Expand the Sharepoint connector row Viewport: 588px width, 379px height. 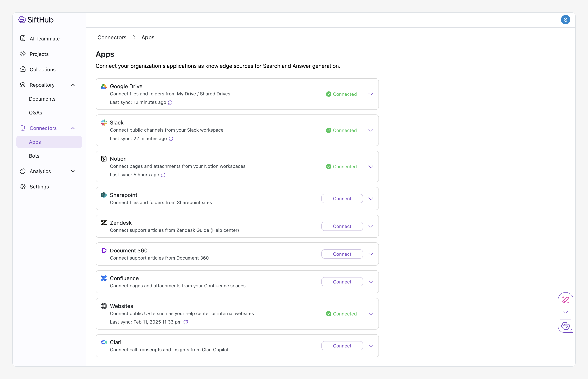(x=371, y=199)
